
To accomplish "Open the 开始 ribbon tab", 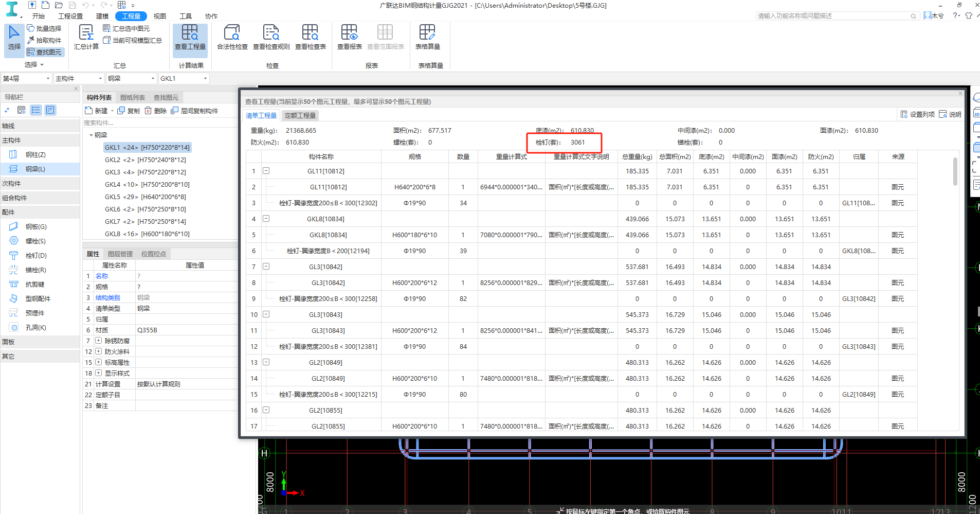I will click(39, 16).
